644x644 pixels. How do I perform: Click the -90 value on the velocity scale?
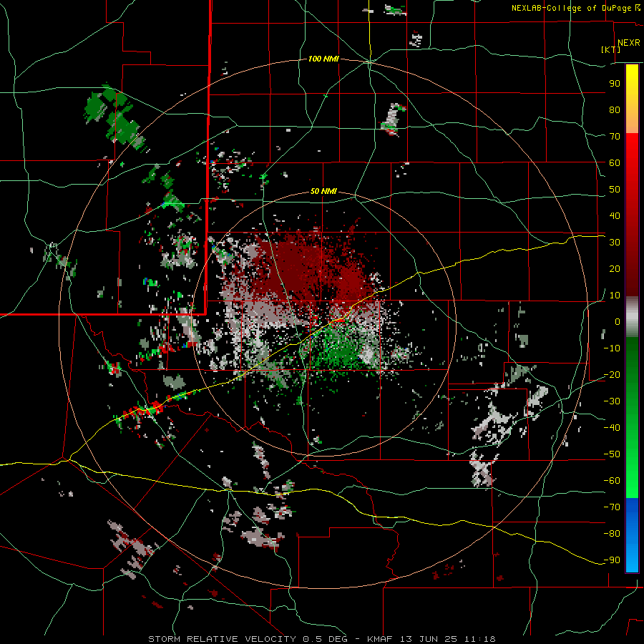612,560
